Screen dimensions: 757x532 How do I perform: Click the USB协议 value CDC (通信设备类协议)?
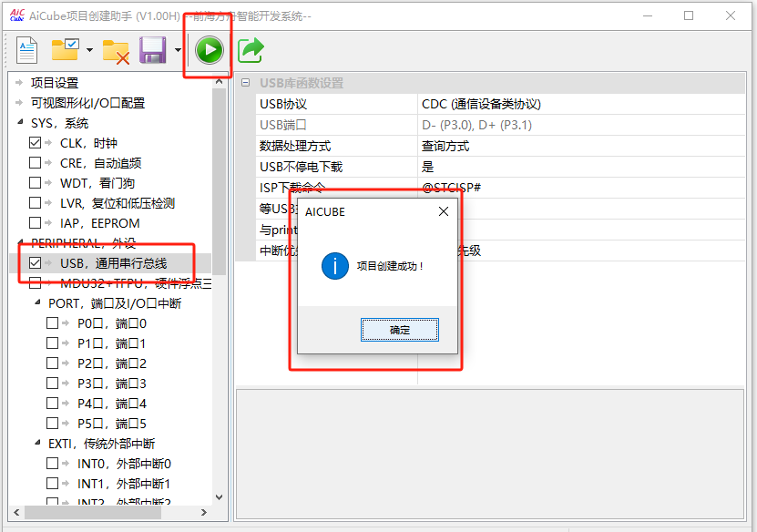[x=481, y=104]
